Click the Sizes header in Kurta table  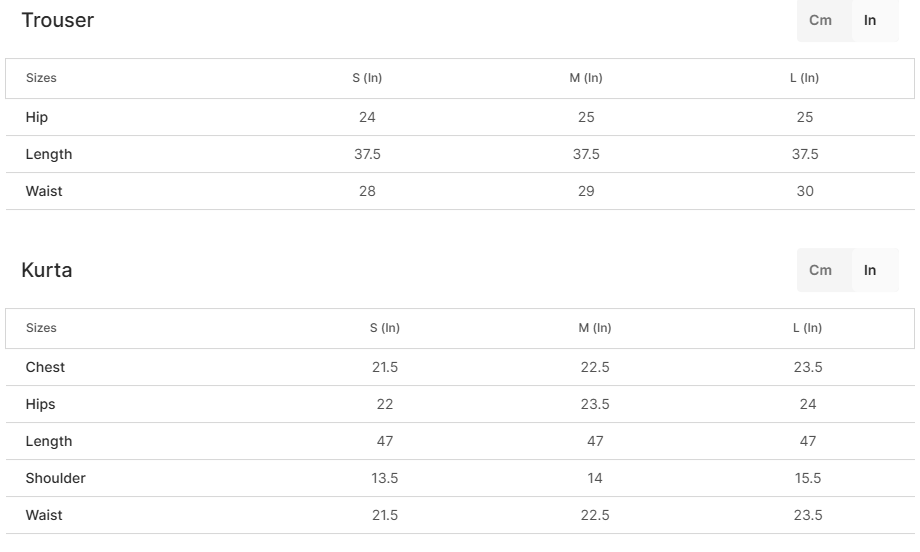click(41, 328)
